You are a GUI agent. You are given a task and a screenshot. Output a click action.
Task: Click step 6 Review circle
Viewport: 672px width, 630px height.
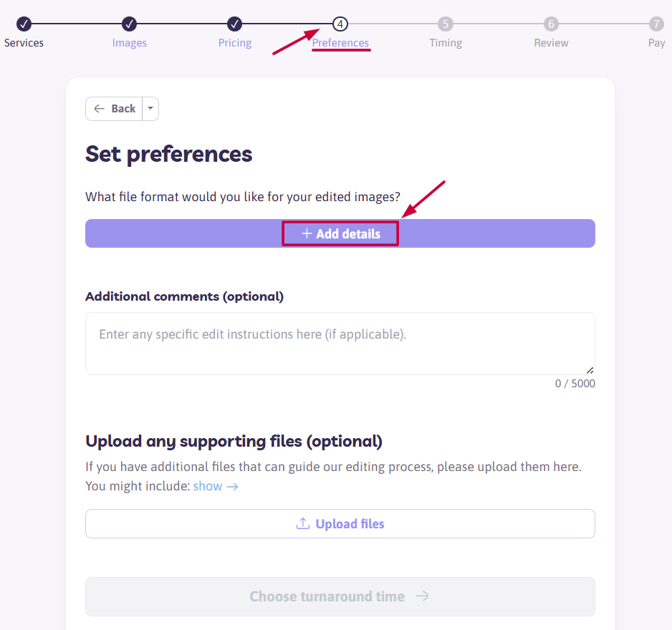(551, 24)
